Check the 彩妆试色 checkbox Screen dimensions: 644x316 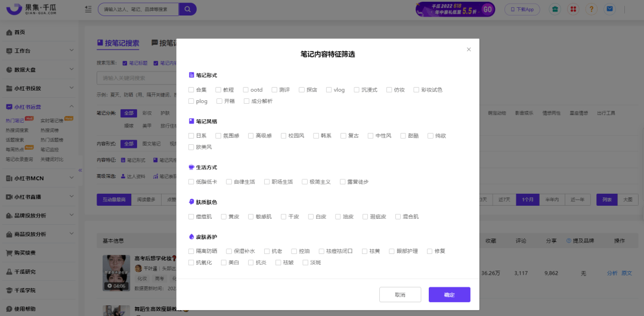[x=416, y=89]
